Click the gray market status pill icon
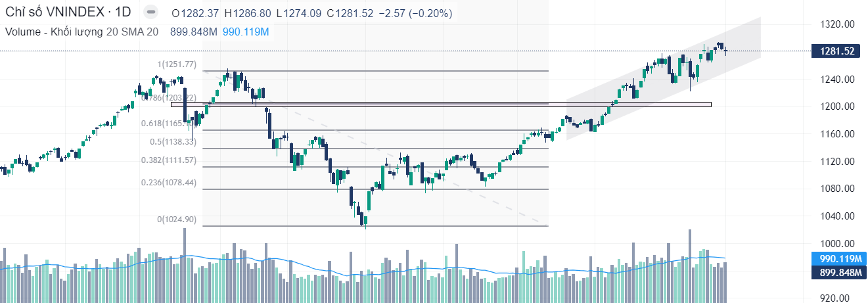This screenshot has height=303, width=868. [151, 13]
